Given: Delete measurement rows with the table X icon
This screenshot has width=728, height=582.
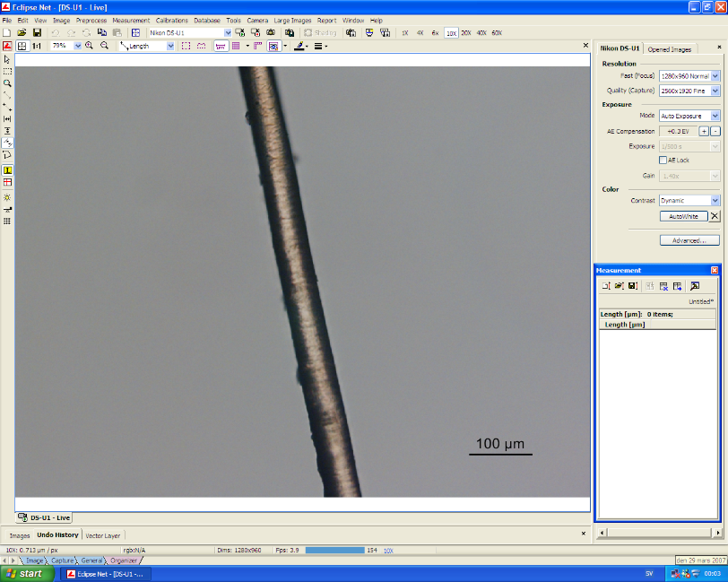Looking at the screenshot, I should 663,286.
